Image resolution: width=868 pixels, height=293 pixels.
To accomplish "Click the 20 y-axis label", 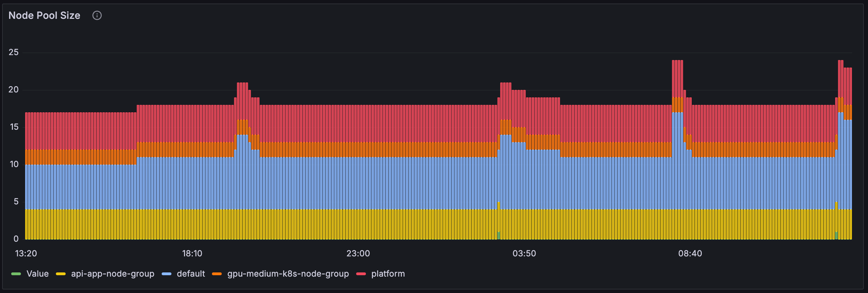I will click(x=14, y=90).
